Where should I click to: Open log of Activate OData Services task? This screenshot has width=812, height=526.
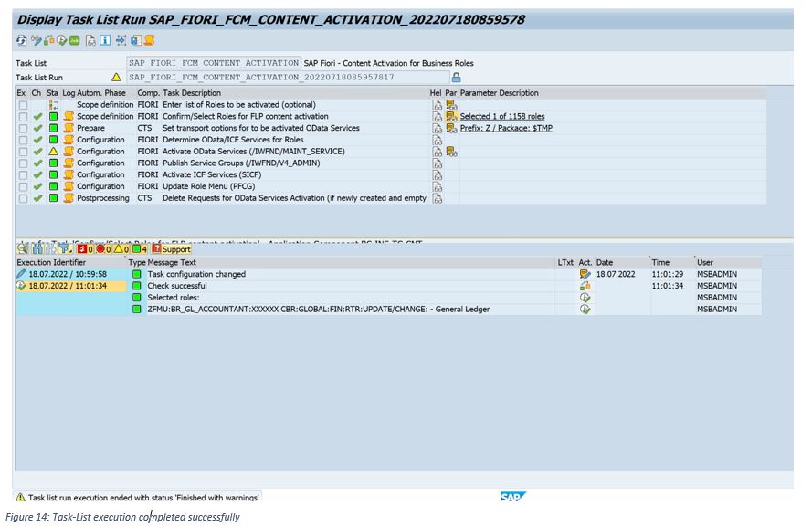tap(69, 152)
